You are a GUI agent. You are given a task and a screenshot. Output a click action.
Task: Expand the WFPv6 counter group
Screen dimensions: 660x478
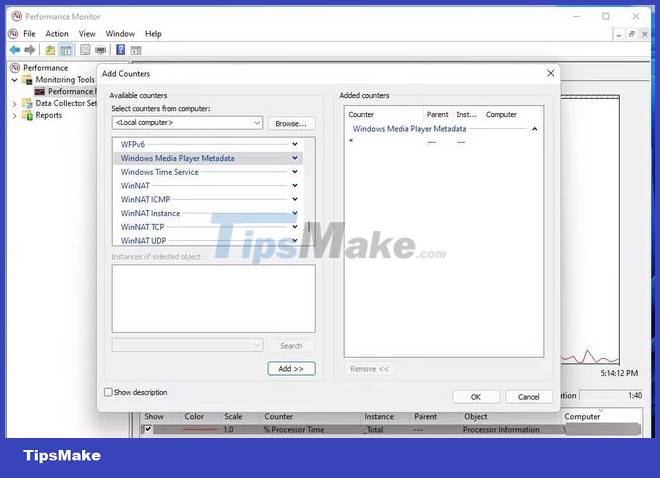[x=295, y=144]
